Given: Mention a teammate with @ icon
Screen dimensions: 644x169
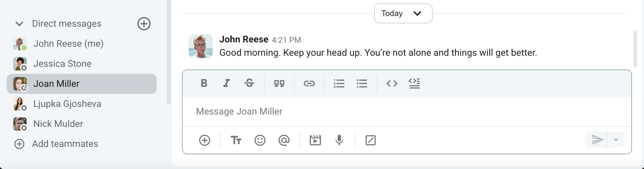Looking at the screenshot, I should coord(284,140).
